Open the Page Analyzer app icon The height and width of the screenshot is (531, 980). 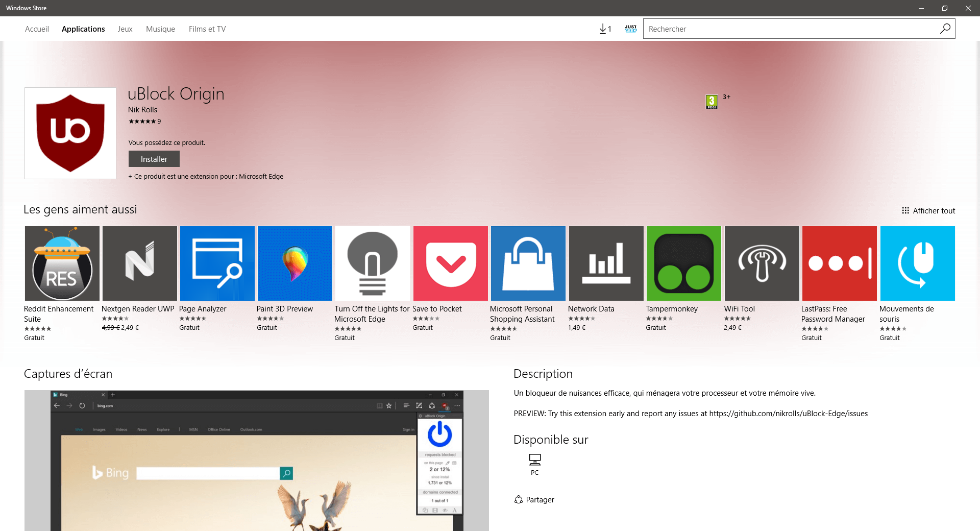[x=217, y=263]
